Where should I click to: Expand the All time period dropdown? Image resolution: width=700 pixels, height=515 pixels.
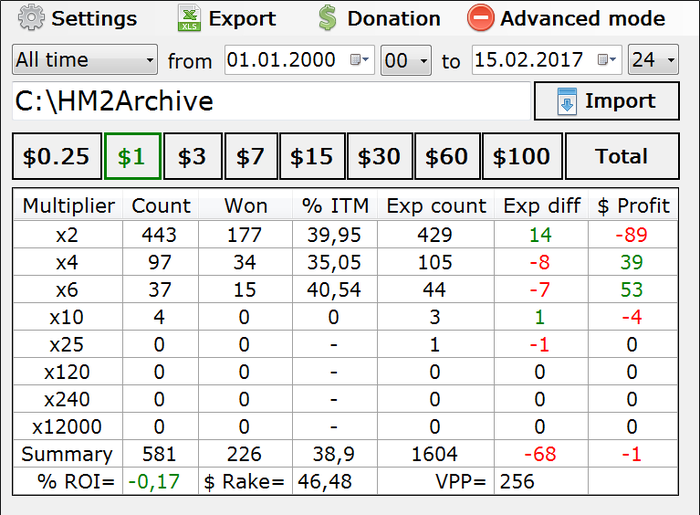[85, 59]
